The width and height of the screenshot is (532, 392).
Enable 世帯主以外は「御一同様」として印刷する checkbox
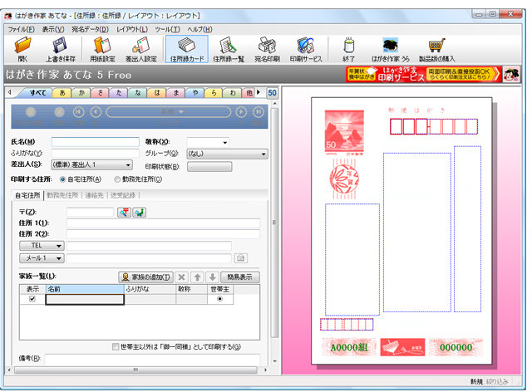[x=116, y=346]
